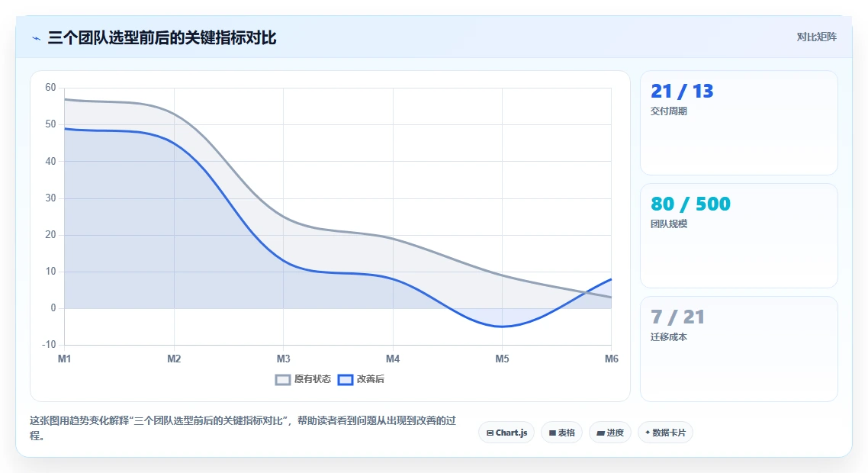Click the blue line's lowest point at M5
868x473 pixels.
[x=502, y=327]
